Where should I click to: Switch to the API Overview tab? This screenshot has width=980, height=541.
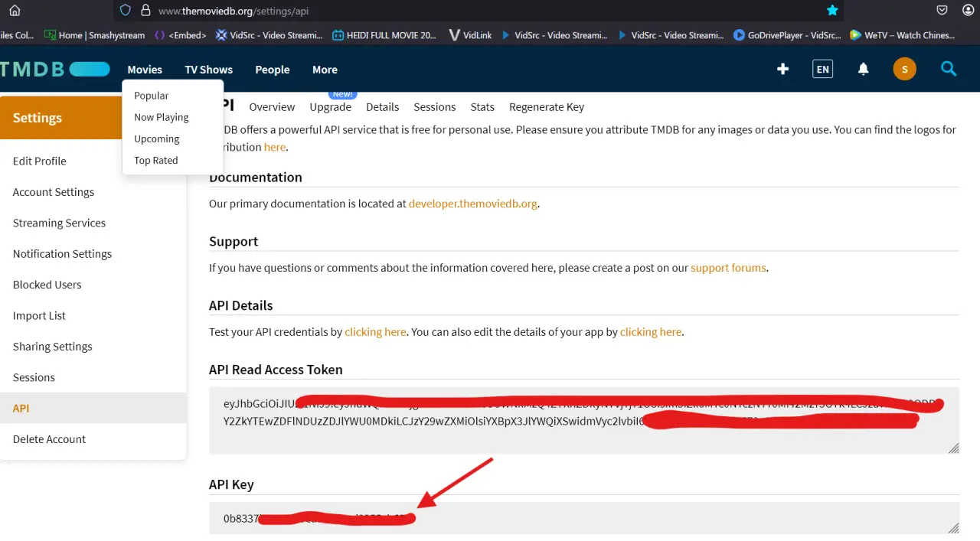click(x=272, y=107)
